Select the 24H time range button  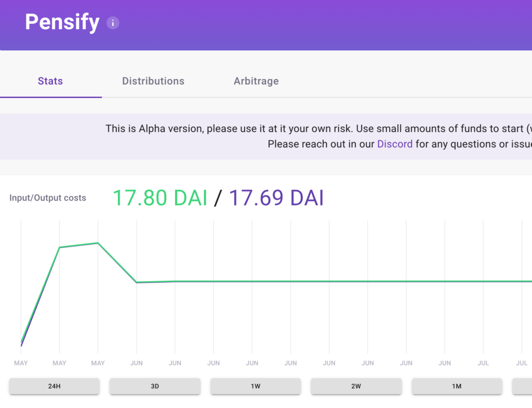pos(54,386)
